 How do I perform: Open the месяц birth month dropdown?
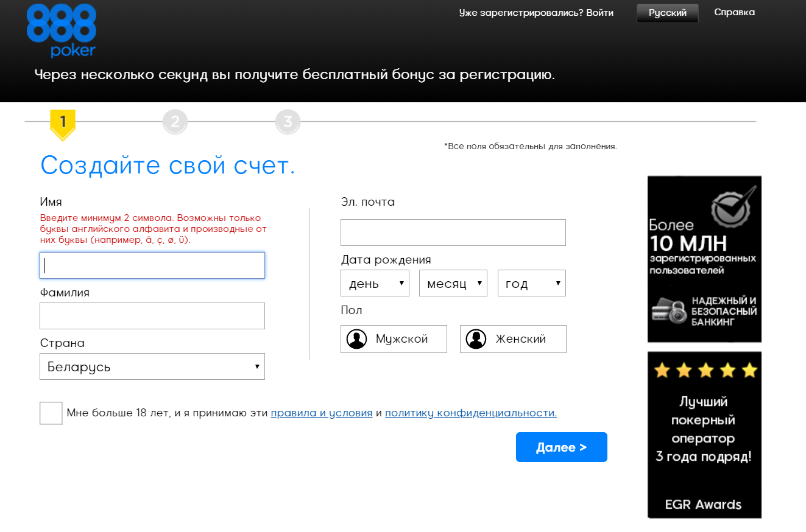453,283
